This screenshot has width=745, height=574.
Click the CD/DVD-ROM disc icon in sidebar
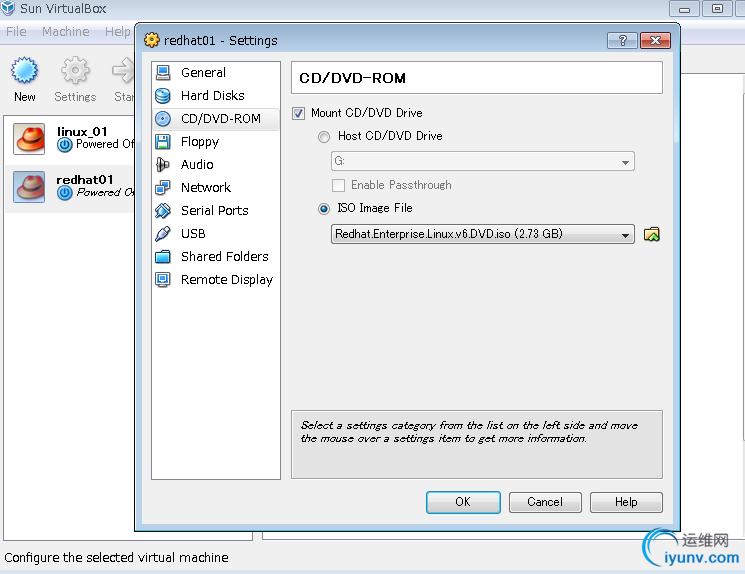coord(163,119)
